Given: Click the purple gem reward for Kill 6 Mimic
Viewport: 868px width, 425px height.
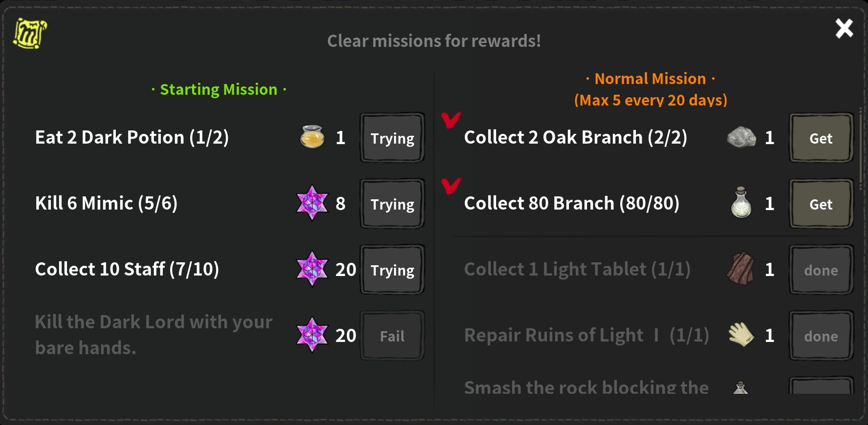Looking at the screenshot, I should (x=312, y=203).
